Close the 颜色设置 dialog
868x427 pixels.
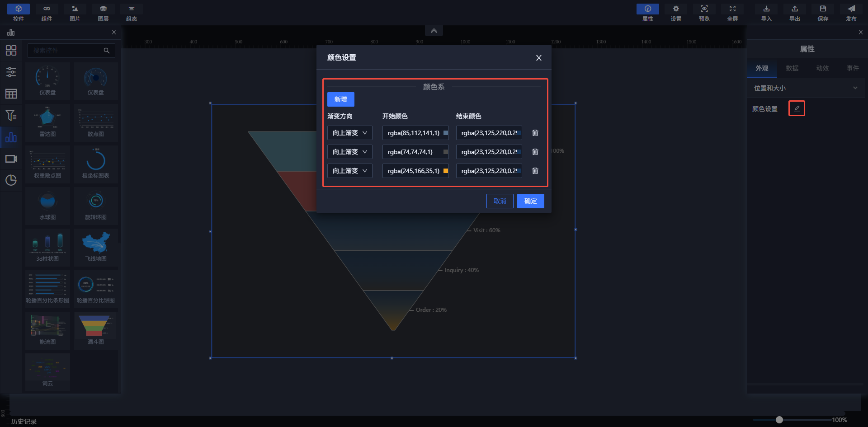point(538,58)
